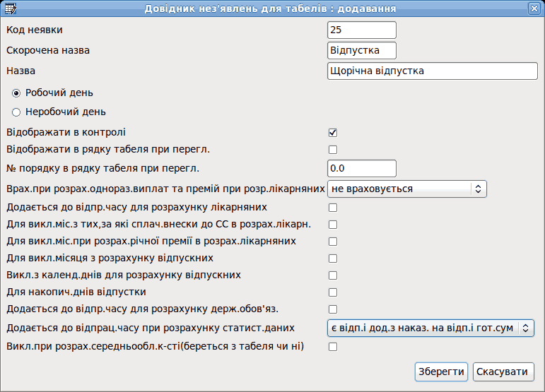545x392 pixels.
Task: Check 'Викл.з календ.днів для розрахунку відпускних'
Action: (x=333, y=275)
